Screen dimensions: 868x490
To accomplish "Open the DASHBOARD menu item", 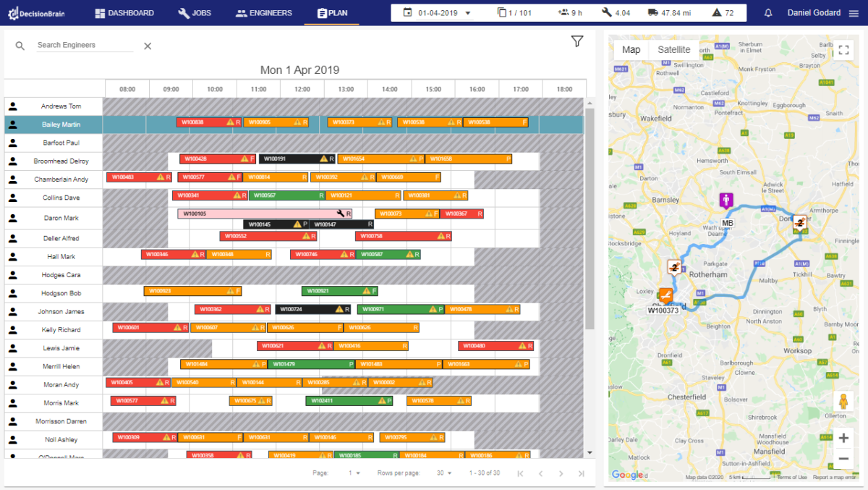I will click(124, 12).
